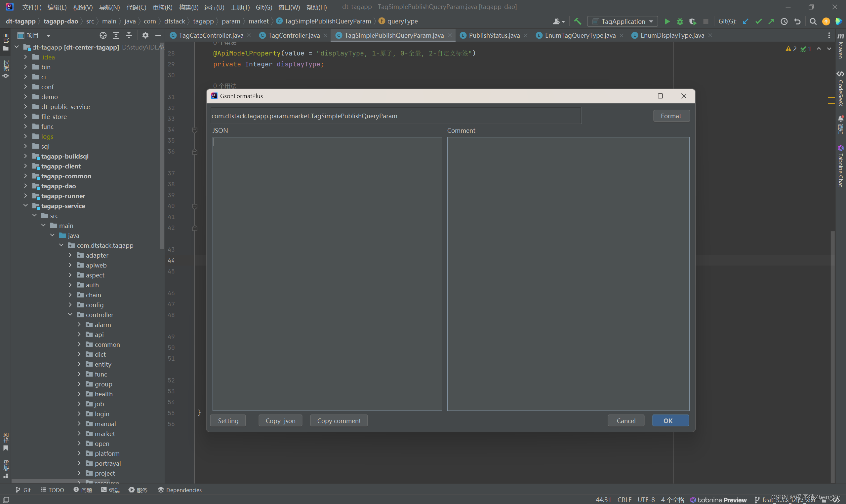Open the Maven tool window
The image size is (846, 504).
pos(841,46)
